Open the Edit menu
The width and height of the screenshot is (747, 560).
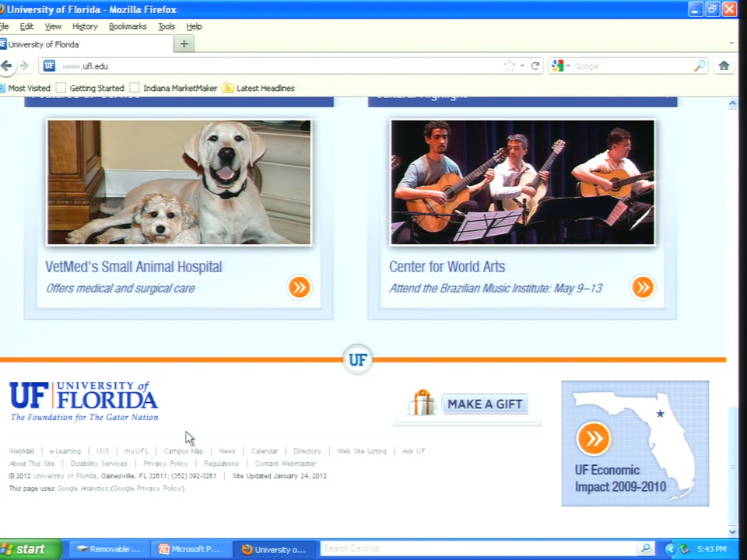click(x=26, y=26)
